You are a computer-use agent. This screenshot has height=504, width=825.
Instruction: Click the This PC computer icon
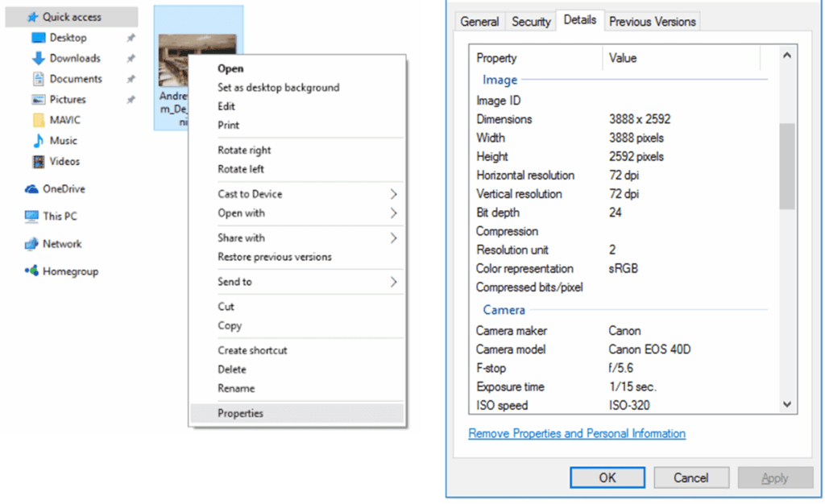pos(31,217)
